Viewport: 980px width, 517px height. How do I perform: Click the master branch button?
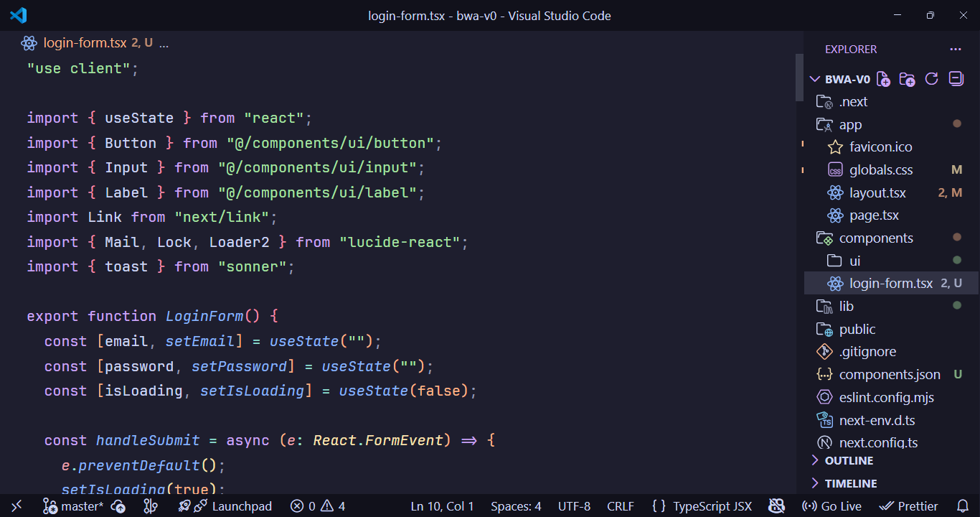click(x=73, y=506)
